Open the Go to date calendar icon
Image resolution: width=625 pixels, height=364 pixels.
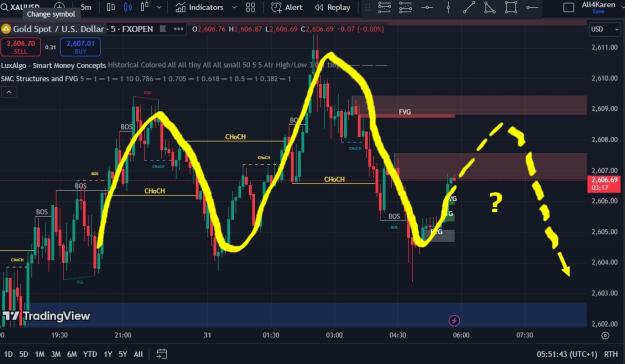tap(161, 354)
